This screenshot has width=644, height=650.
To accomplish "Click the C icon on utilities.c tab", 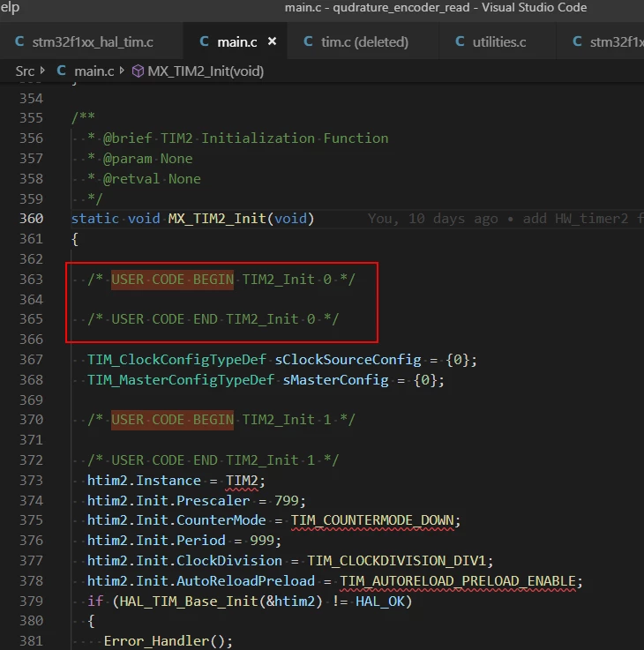I will [x=460, y=41].
